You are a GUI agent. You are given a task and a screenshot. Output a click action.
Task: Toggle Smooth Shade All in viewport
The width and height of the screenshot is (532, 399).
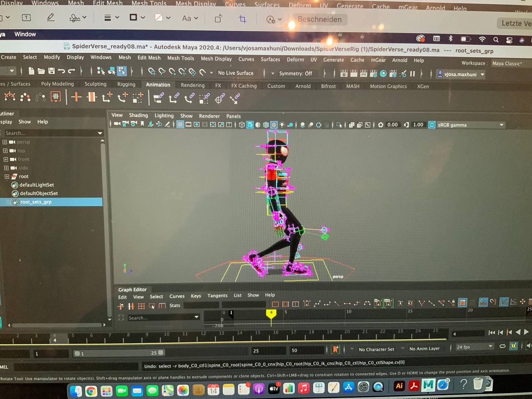[x=250, y=124]
